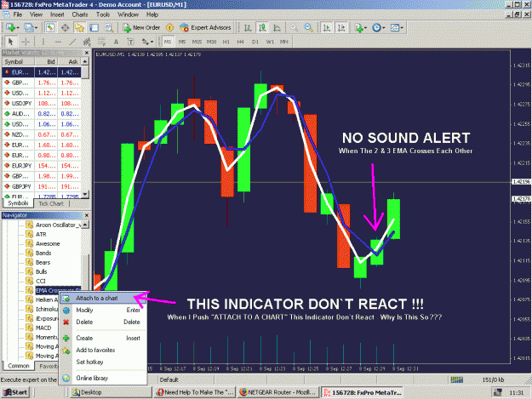Select the crosshair tool
Screen dimensions: 532x399
tap(26, 42)
